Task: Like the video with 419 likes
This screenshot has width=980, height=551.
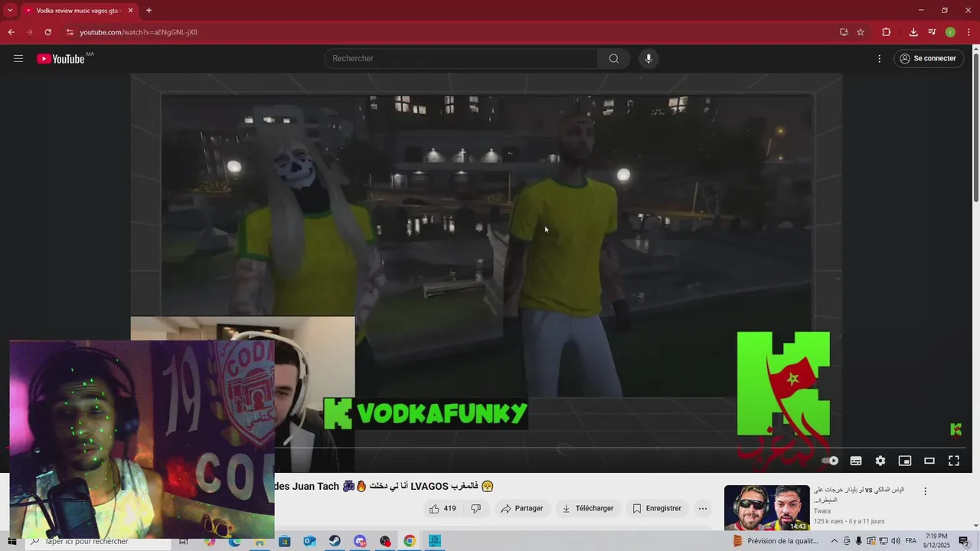Action: tap(443, 508)
